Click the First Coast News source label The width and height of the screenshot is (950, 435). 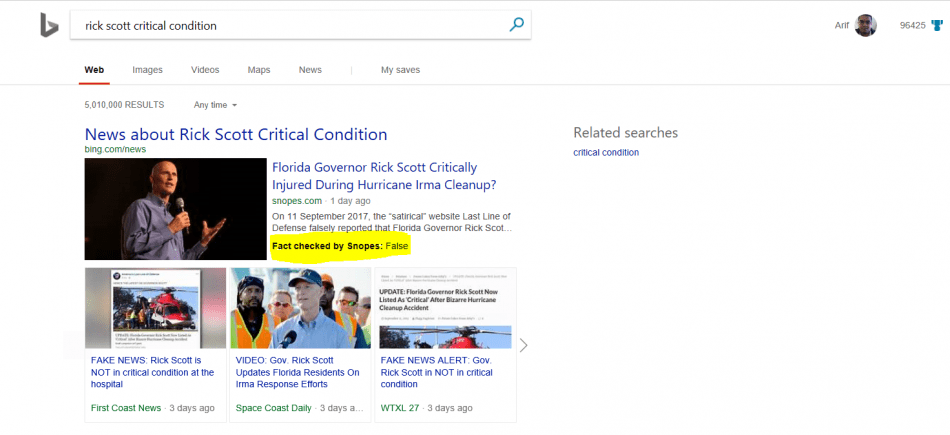[x=126, y=408]
